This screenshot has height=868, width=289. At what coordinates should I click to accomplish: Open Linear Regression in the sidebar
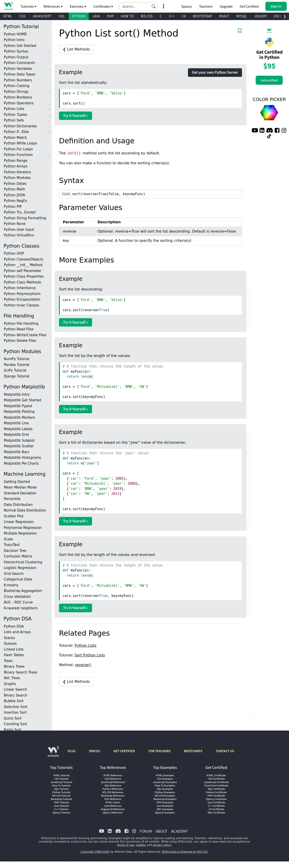coord(19,522)
